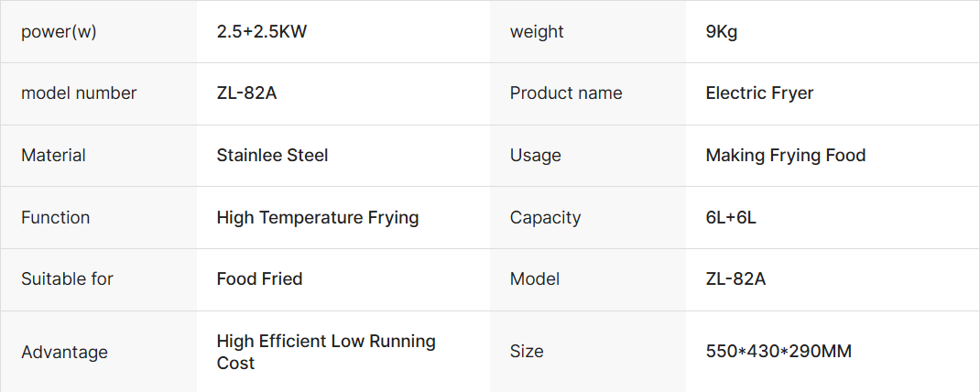Click the High Efficient Low Running Cost text

pos(325,352)
